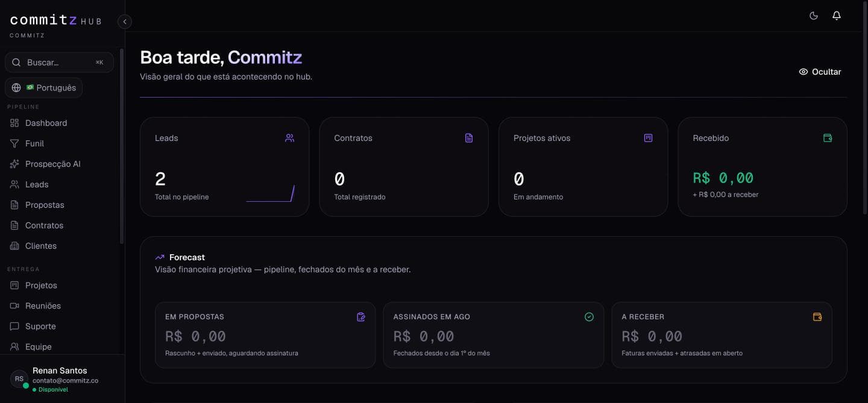Click the Forecast trend icon

coord(160,257)
